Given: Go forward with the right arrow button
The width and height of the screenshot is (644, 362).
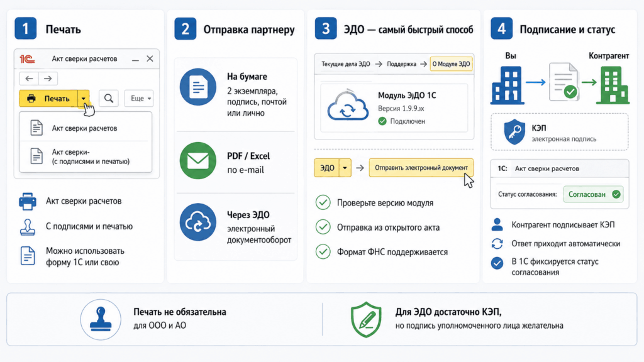Looking at the screenshot, I should pos(48,79).
